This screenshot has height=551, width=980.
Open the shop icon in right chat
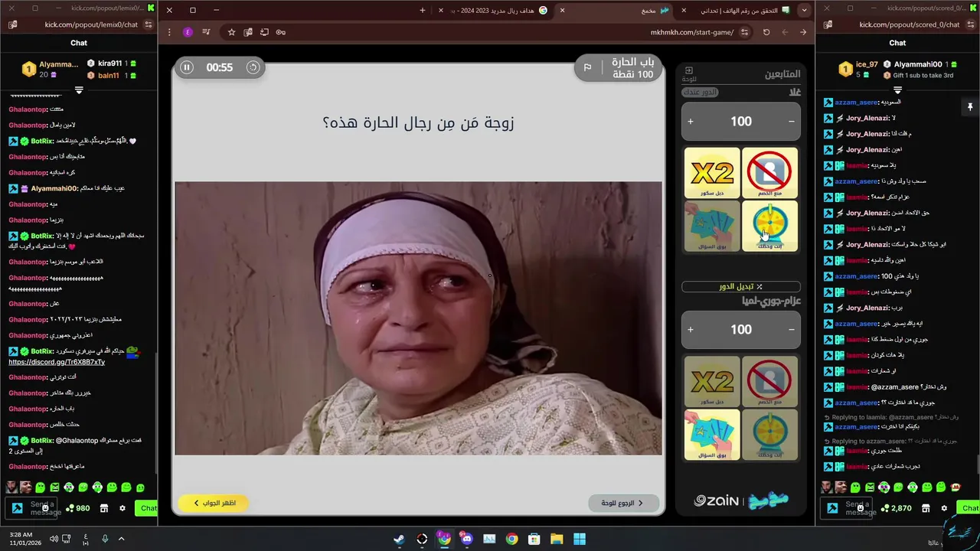click(926, 508)
